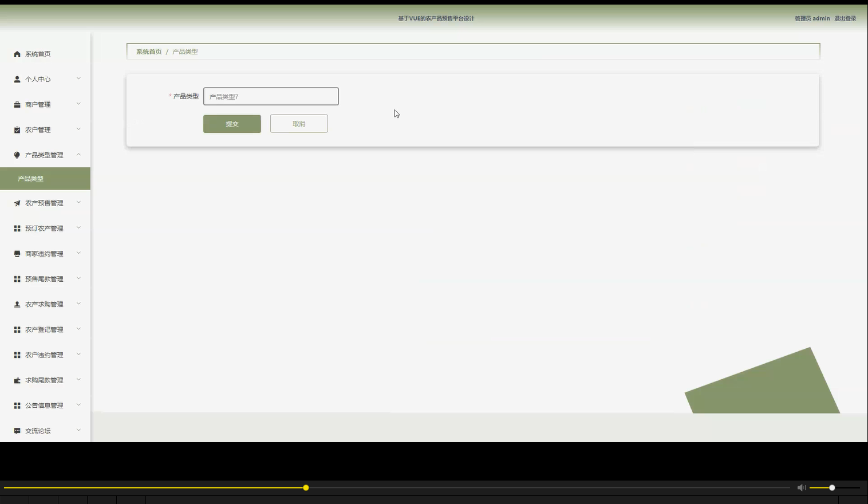
Task: Click the grid icon beside 农产登记管理
Action: 17,330
